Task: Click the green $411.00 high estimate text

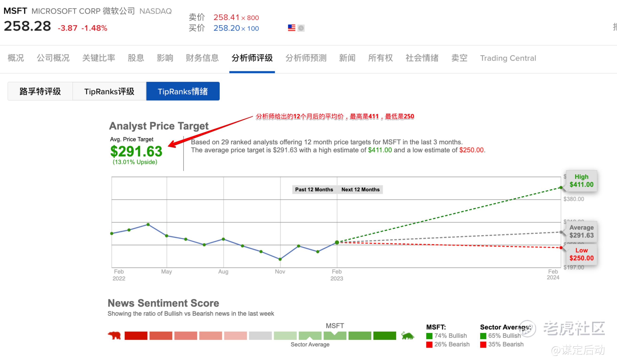Action: (x=380, y=150)
